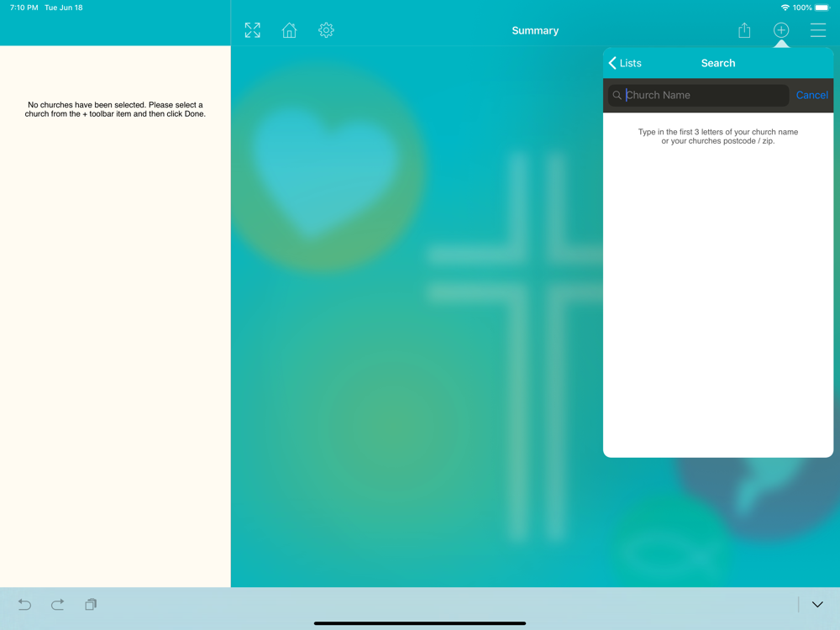Click the 'No churches have been selected' message
This screenshot has width=840, height=630.
[115, 109]
